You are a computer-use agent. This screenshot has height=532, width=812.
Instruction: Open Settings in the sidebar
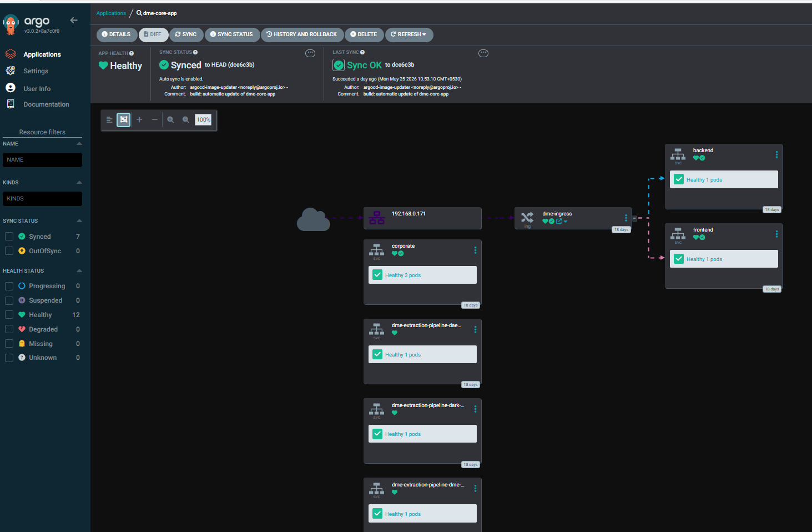pyautogui.click(x=36, y=71)
